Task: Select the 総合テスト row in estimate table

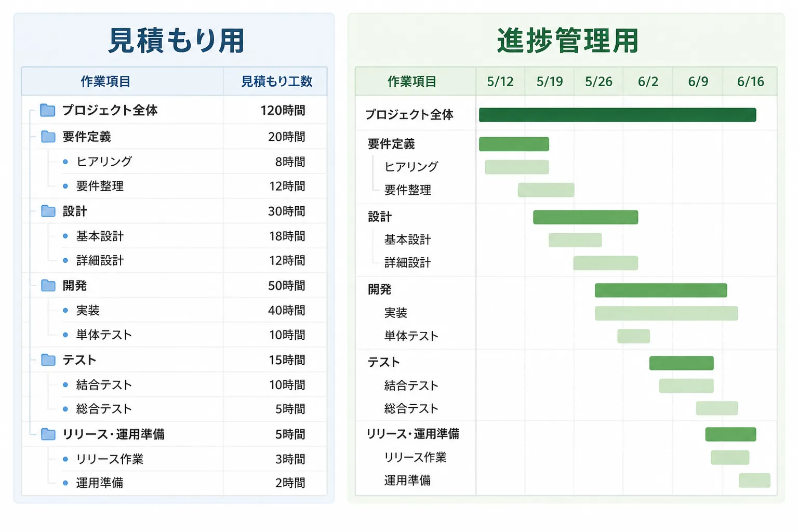Action: (x=174, y=409)
